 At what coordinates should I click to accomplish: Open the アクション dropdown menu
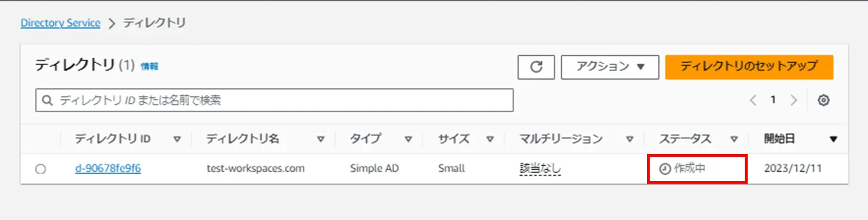click(x=610, y=67)
